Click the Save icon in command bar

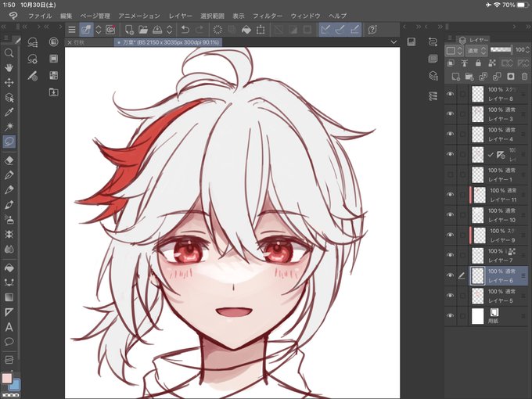(157, 30)
